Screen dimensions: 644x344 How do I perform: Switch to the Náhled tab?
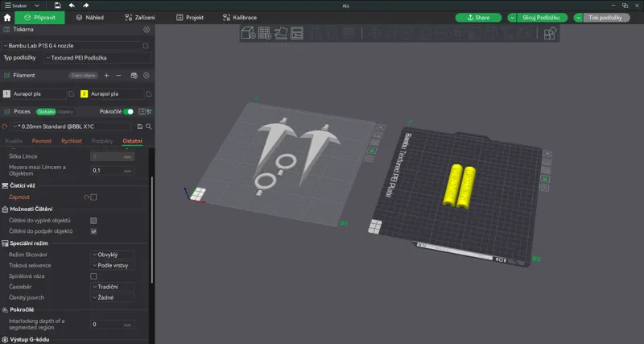[90, 18]
